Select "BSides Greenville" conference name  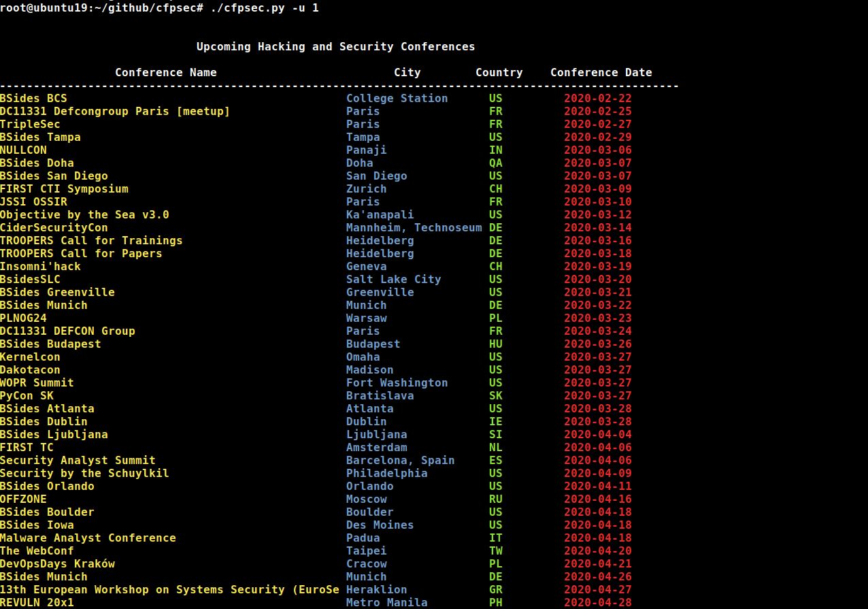pyautogui.click(x=57, y=292)
